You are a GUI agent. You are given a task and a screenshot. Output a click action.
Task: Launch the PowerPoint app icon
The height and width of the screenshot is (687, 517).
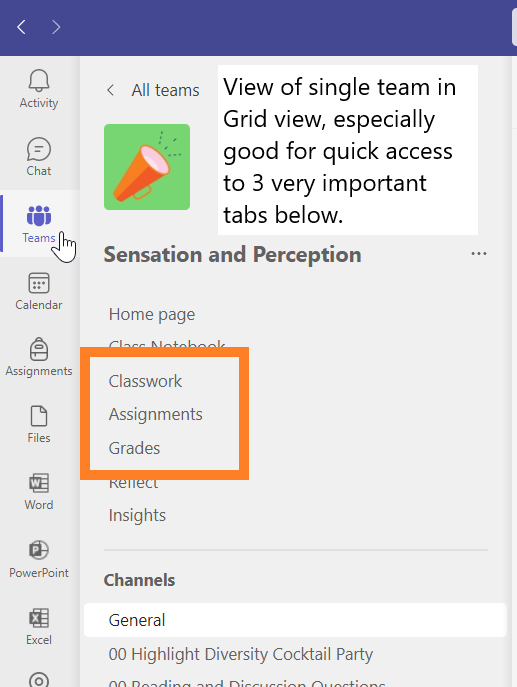pos(39,550)
